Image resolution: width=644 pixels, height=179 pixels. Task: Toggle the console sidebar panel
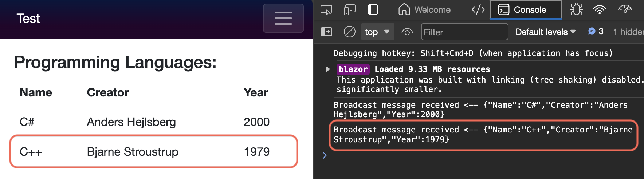[x=326, y=32]
